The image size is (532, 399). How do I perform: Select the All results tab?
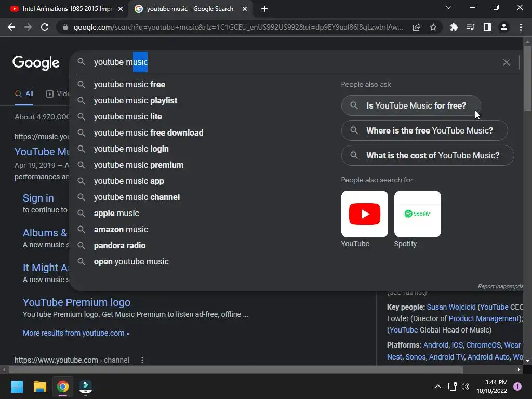[24, 94]
